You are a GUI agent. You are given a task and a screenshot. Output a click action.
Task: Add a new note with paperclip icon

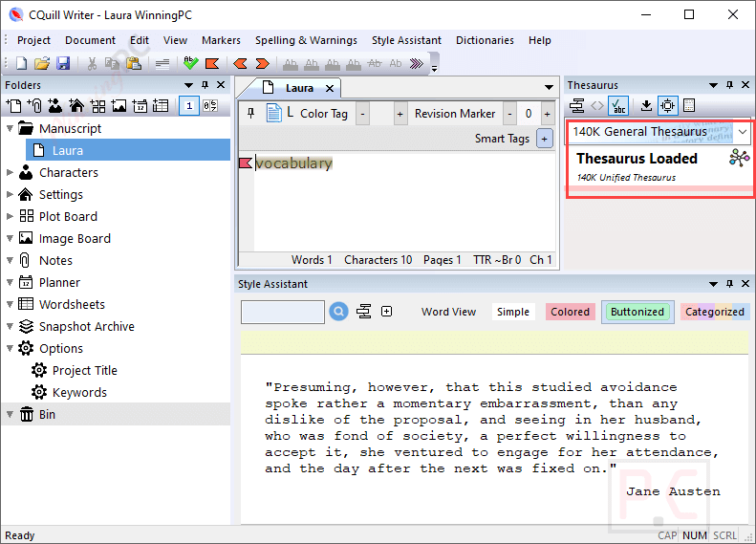click(34, 105)
